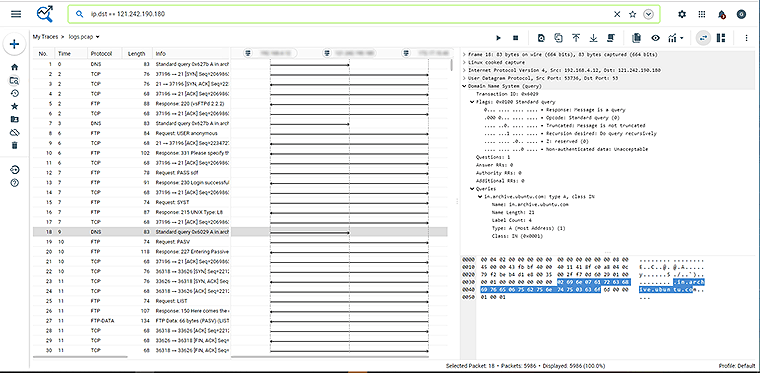
Task: Jump to the last packet icon
Action: click(x=593, y=38)
